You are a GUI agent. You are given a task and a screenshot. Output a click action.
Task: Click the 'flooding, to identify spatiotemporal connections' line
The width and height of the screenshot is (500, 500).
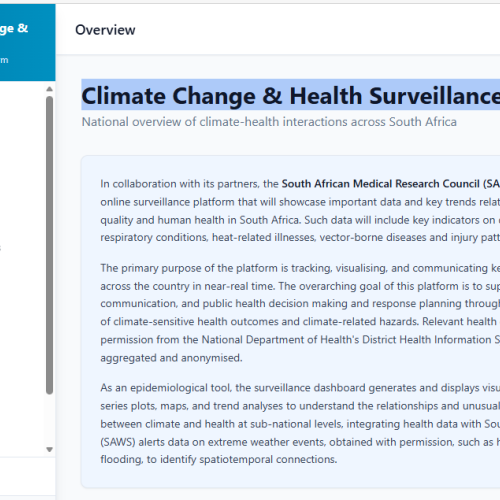point(219,459)
